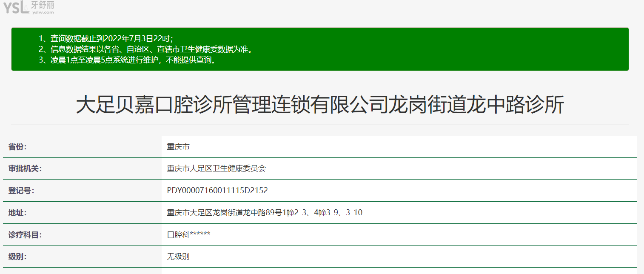Click the 诊疗科目 row label

click(x=25, y=235)
